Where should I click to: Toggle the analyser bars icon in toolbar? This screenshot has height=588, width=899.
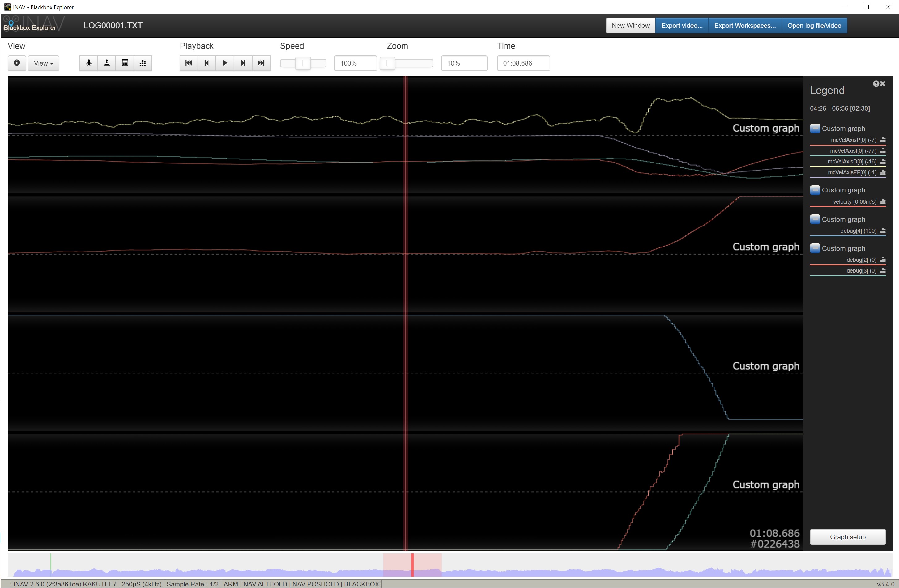pos(143,63)
